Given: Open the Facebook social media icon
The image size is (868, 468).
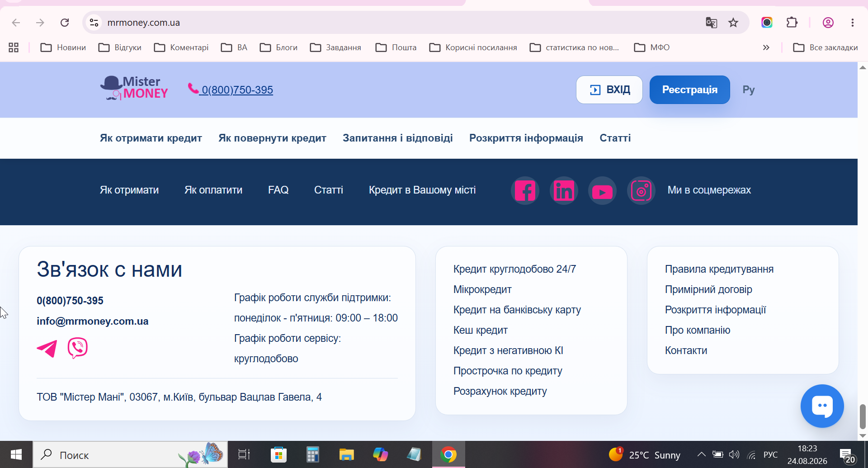Looking at the screenshot, I should click(x=525, y=190).
